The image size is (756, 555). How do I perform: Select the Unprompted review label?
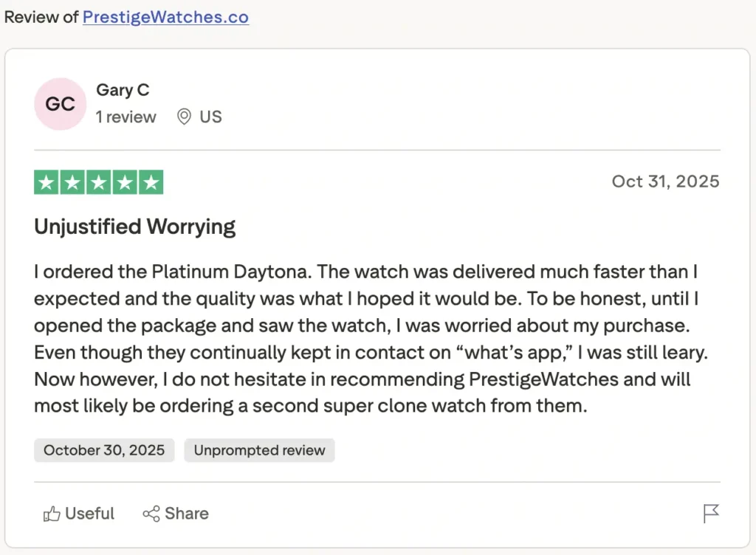coord(259,450)
